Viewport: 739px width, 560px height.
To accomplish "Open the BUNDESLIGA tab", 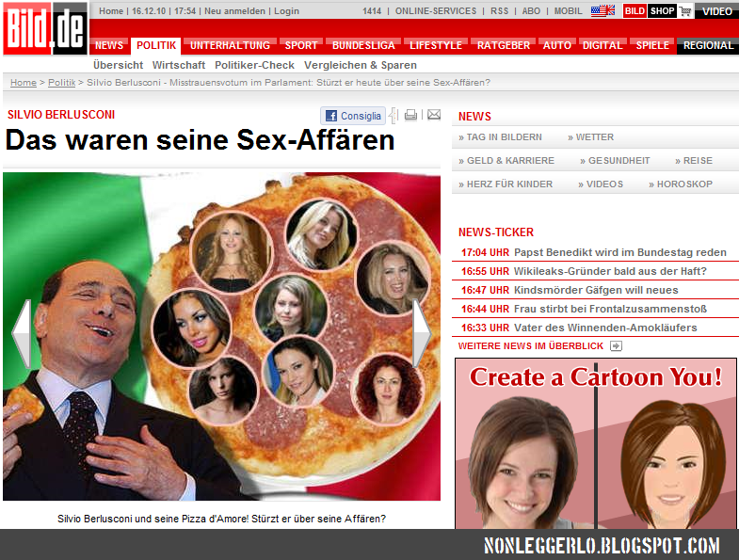I will point(363,46).
